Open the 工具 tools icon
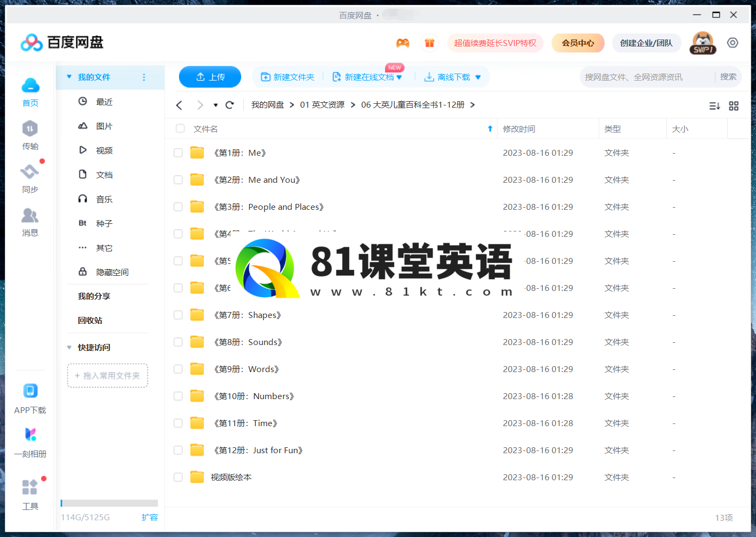756x537 pixels. (30, 487)
